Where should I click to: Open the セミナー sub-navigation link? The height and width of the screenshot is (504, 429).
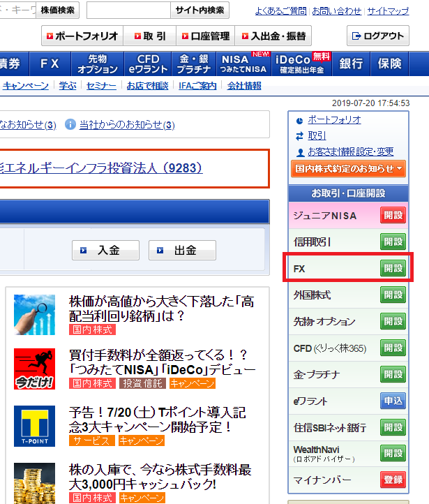pos(101,86)
